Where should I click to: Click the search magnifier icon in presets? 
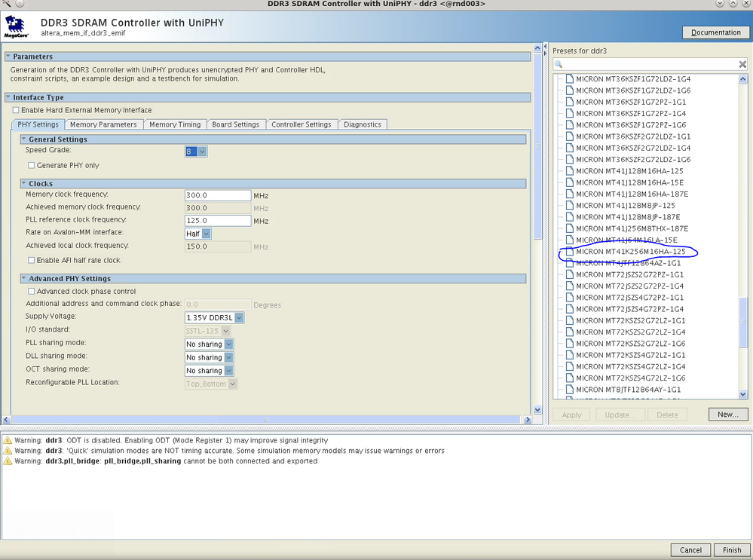pyautogui.click(x=559, y=64)
